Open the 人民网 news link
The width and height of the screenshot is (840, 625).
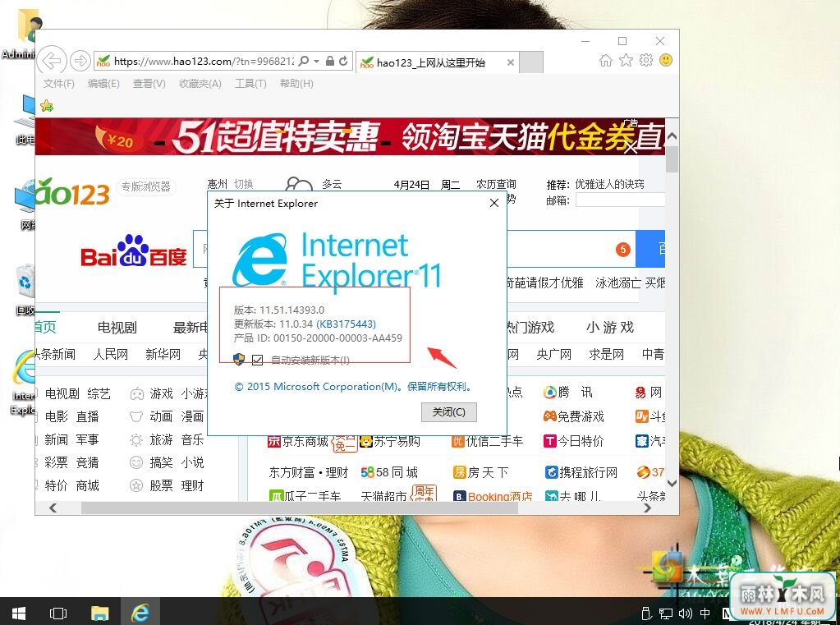click(x=110, y=354)
